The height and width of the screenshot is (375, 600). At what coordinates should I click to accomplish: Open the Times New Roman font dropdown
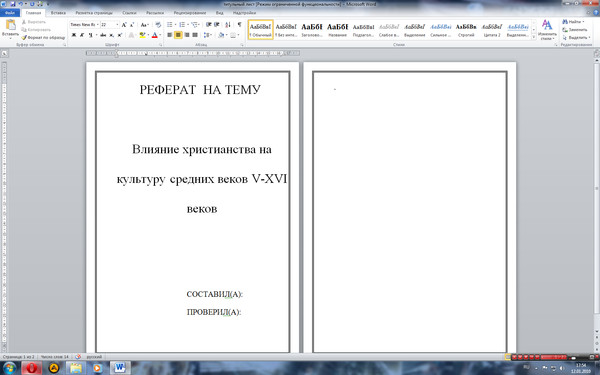click(84, 25)
